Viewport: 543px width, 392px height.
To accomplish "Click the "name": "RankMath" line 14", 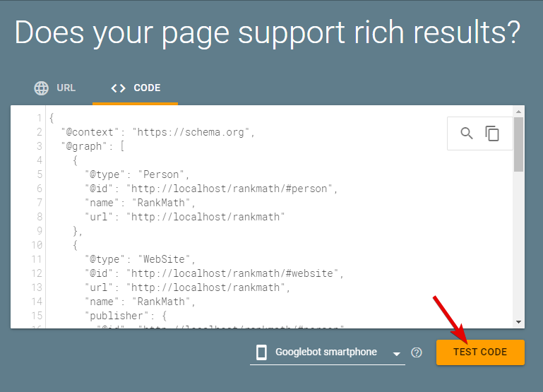I will click(141, 302).
